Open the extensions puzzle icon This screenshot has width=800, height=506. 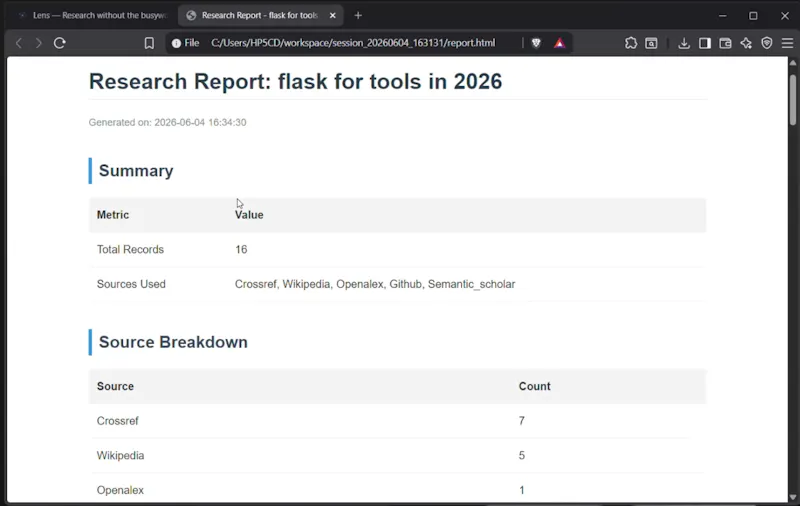pyautogui.click(x=631, y=43)
